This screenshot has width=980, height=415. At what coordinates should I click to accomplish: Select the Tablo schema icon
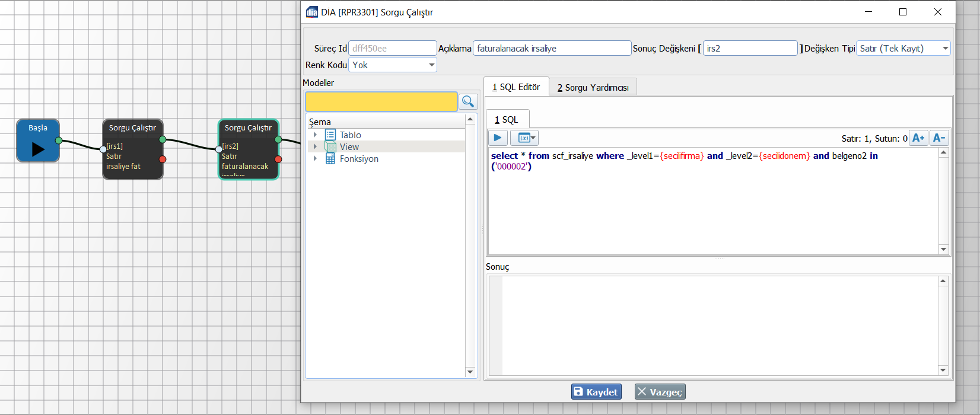[x=330, y=135]
